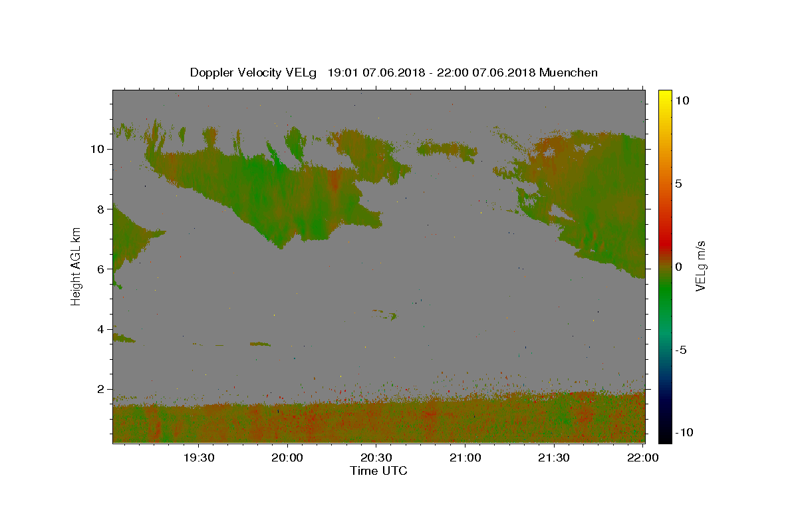
Task: Click the 20:00 time tick label
Action: (x=288, y=458)
